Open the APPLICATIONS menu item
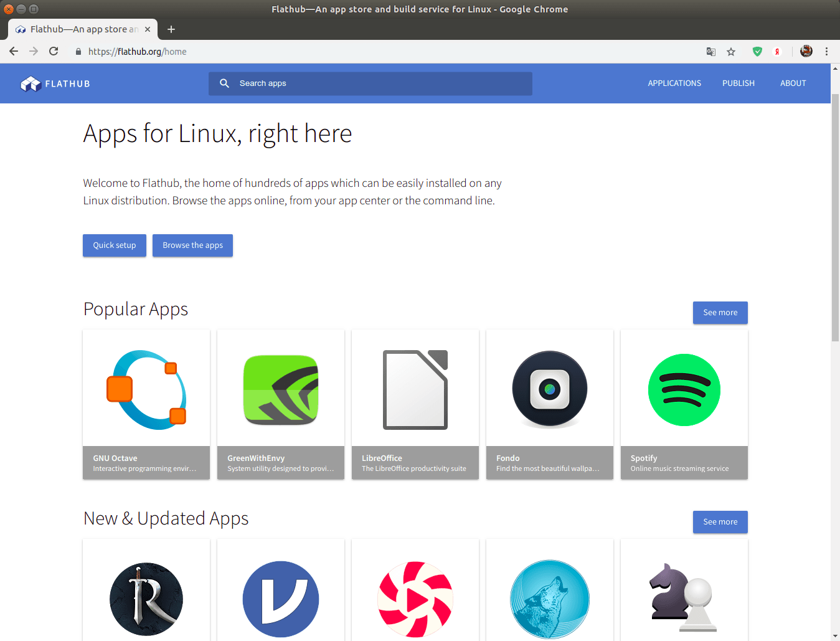The image size is (840, 641). coord(674,83)
